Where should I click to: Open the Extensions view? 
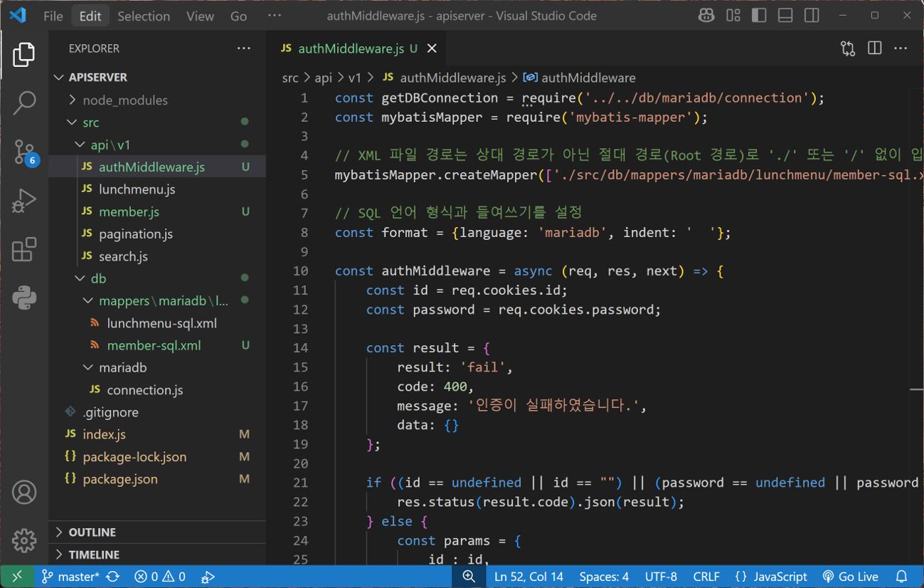coord(24,250)
